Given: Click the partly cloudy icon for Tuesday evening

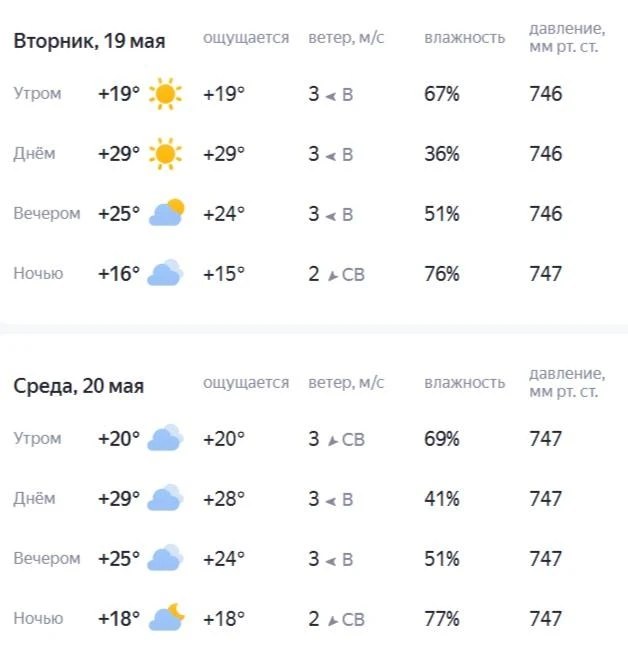Looking at the screenshot, I should point(167,212).
